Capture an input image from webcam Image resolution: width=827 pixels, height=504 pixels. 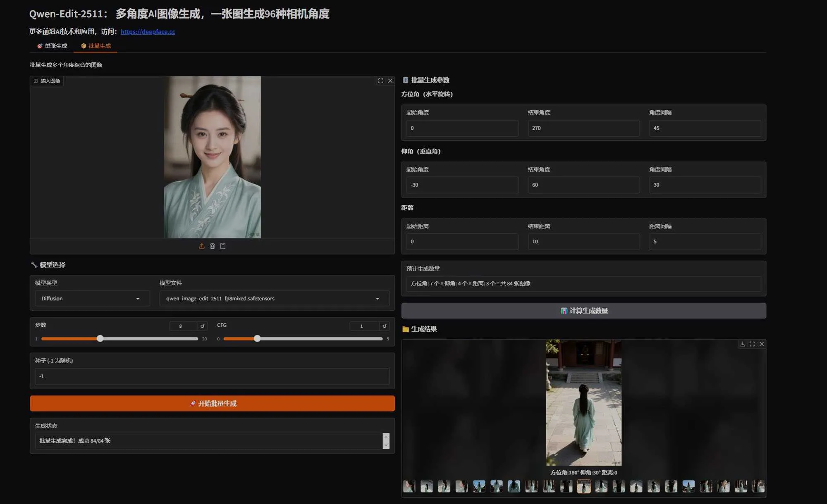click(x=212, y=246)
